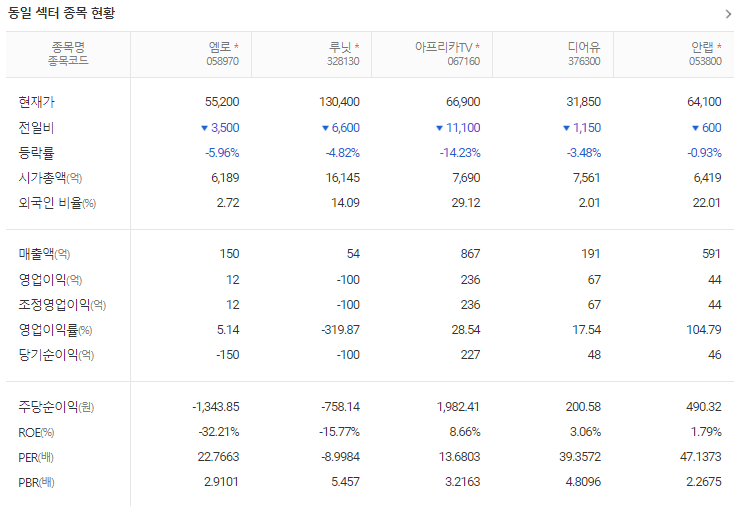Click market cap value 16,145
The image size is (747, 506).
(x=343, y=178)
